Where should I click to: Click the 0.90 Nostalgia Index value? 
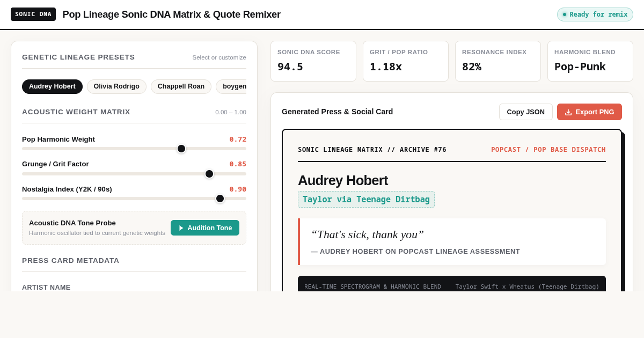pyautogui.click(x=238, y=189)
